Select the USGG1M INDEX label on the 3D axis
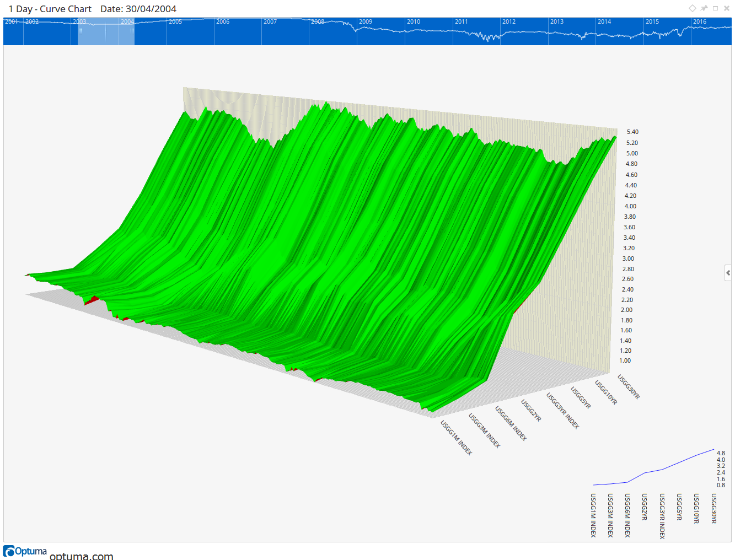The height and width of the screenshot is (560, 735). point(457,438)
